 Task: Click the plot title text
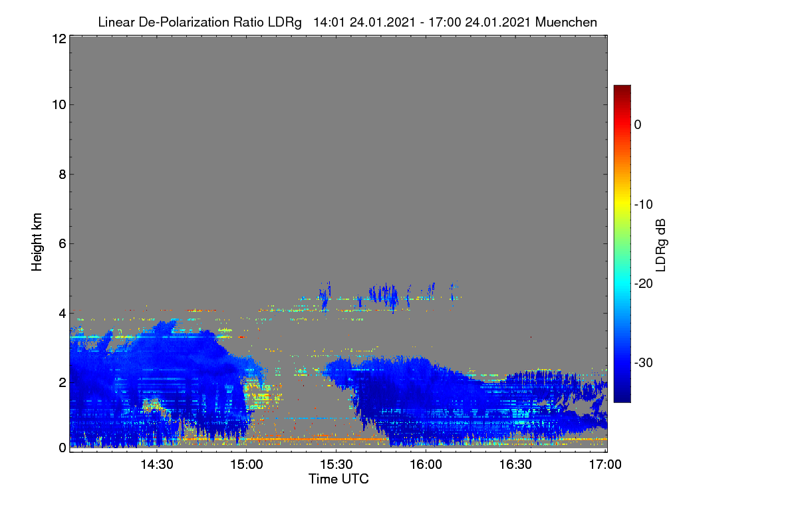coord(347,22)
